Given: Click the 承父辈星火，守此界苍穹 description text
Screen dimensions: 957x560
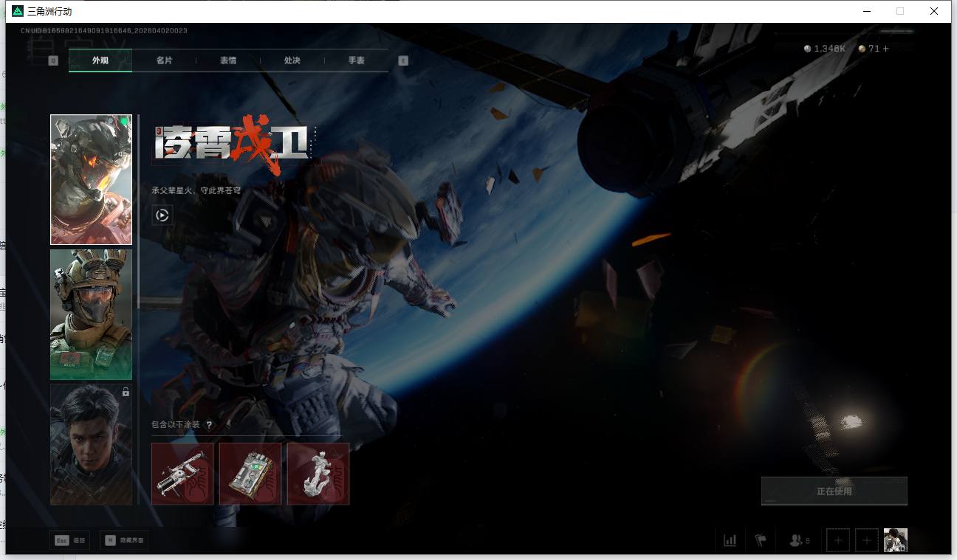Looking at the screenshot, I should click(196, 190).
